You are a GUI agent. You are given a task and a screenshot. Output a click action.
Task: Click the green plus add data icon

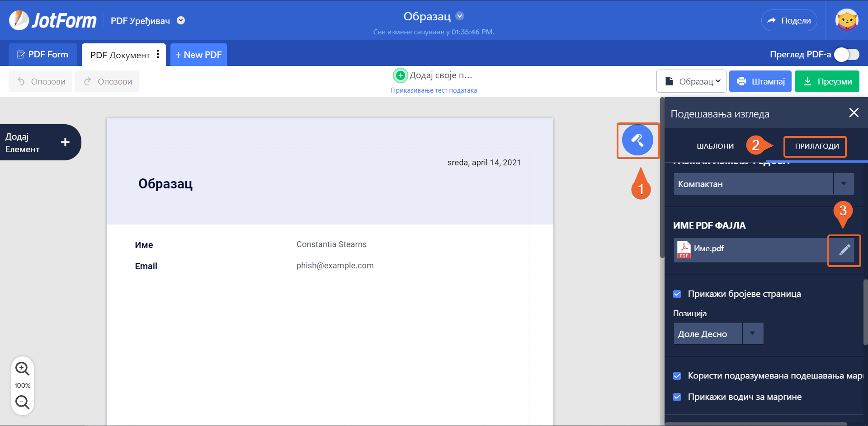(x=400, y=75)
